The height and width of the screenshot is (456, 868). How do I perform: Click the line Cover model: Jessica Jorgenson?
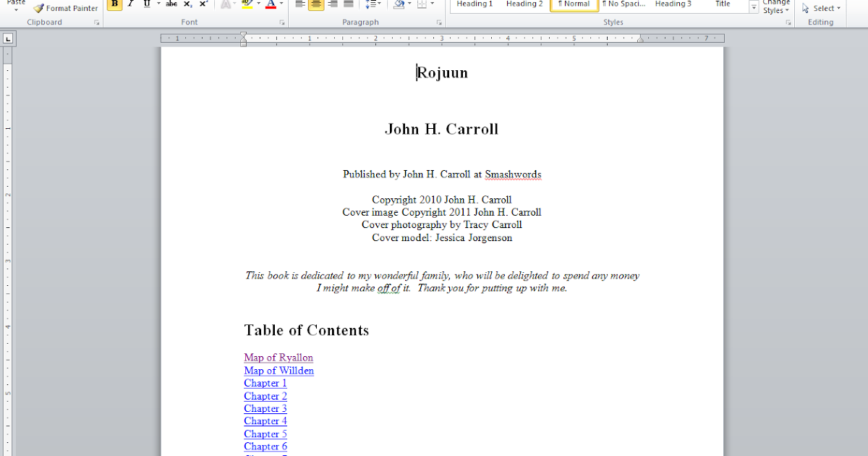(x=442, y=237)
